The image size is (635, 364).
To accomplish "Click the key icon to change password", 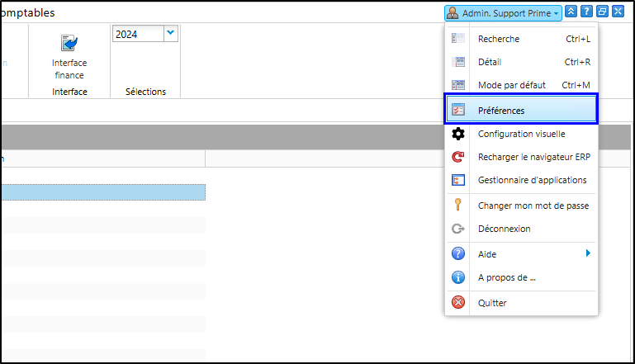I will tap(458, 205).
